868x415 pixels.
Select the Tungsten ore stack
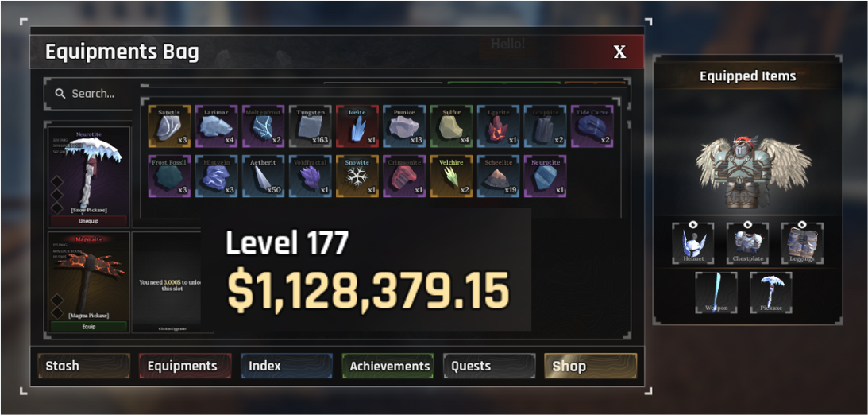pyautogui.click(x=310, y=126)
